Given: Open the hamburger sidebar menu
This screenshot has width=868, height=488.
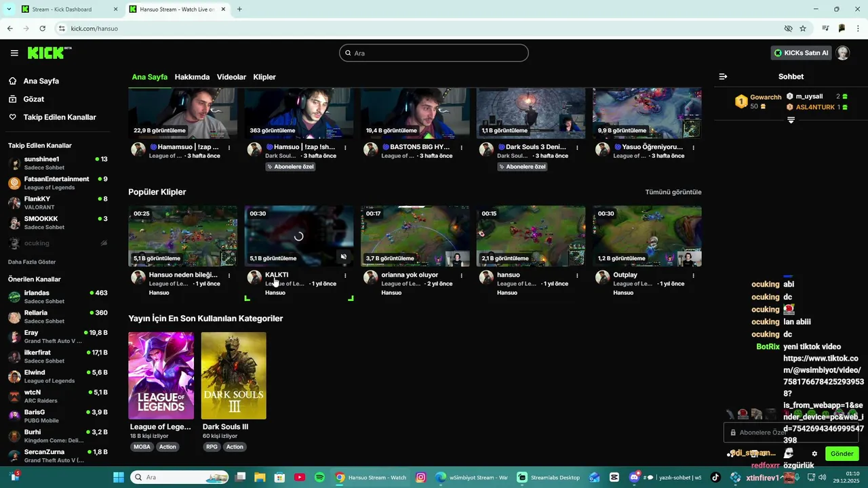Looking at the screenshot, I should 14,53.
